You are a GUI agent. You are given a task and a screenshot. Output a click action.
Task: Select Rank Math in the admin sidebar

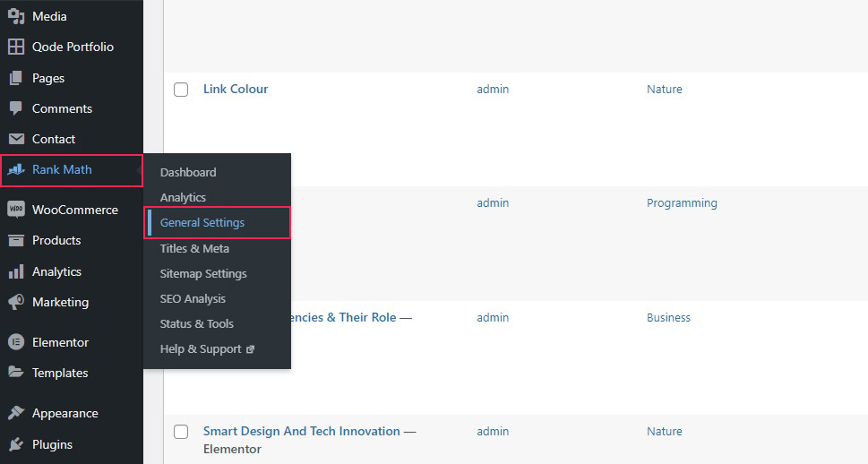(x=62, y=169)
